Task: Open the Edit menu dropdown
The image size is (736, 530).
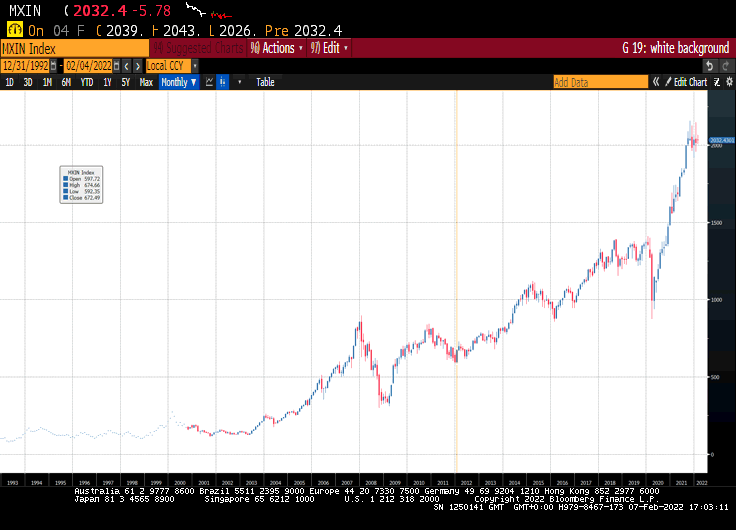Action: tap(329, 48)
